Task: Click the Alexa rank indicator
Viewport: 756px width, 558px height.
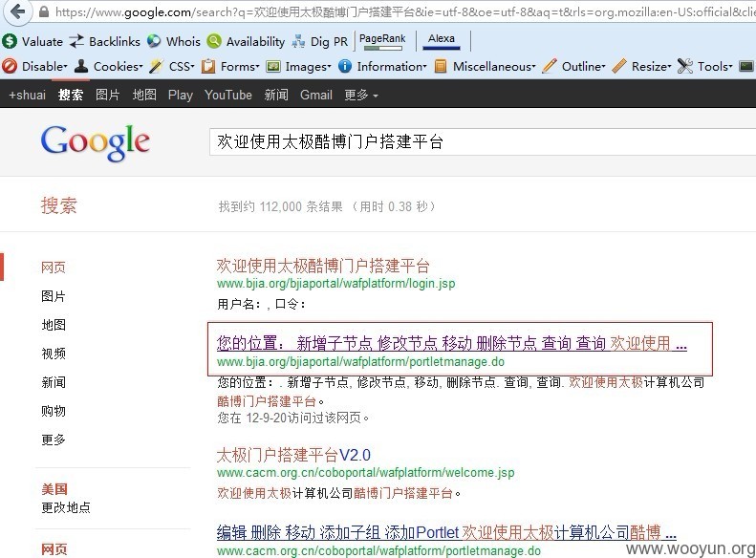Action: pos(442,41)
